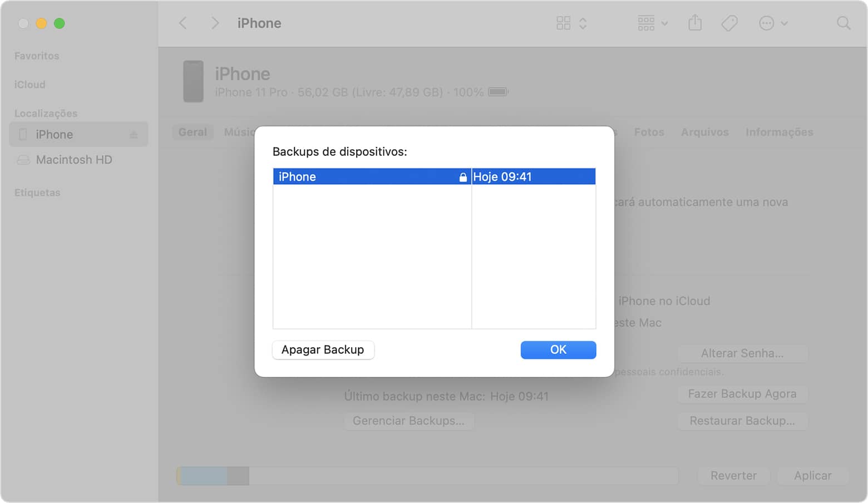The image size is (868, 503).
Task: Click Favoritos sidebar heading
Action: click(x=37, y=56)
